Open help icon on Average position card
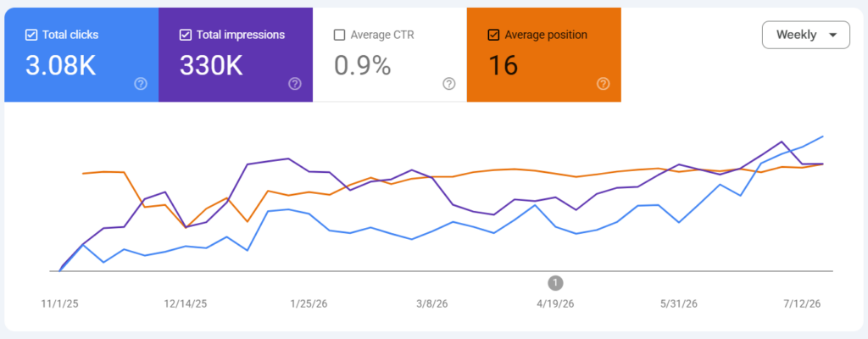 point(604,84)
